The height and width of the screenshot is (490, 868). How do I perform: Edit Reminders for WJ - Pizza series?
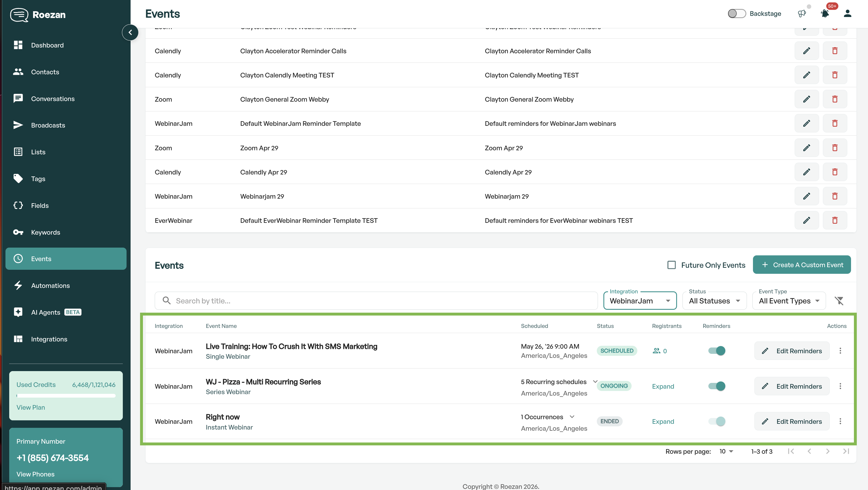coord(791,386)
